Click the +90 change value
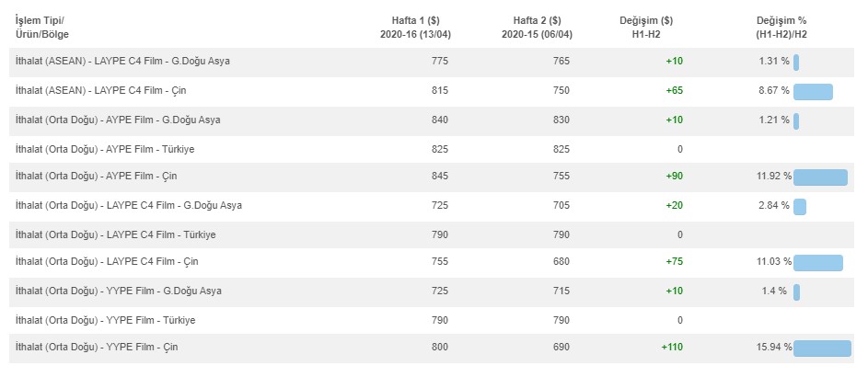The width and height of the screenshot is (868, 377). [x=675, y=177]
